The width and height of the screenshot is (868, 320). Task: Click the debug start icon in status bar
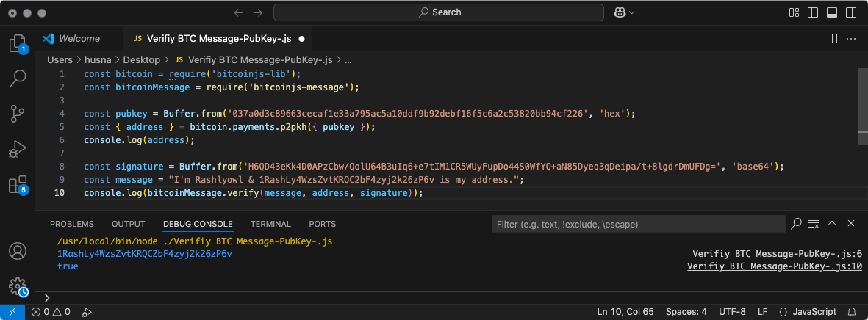point(87,312)
